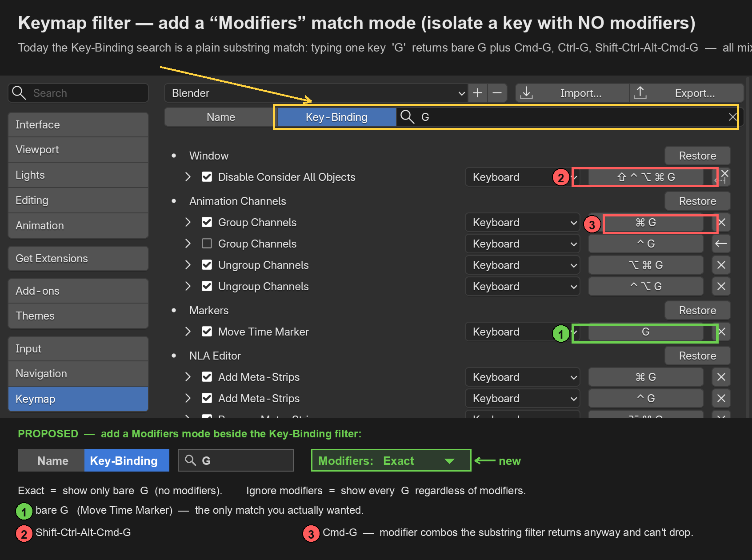Remove the Move Time Marker keymap item

[722, 332]
